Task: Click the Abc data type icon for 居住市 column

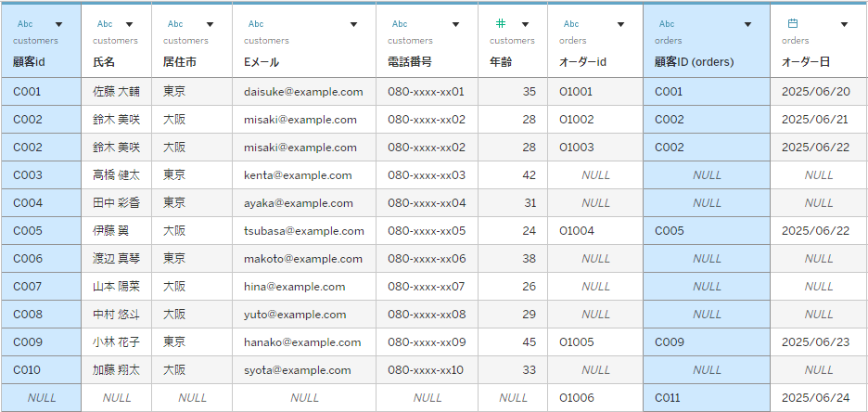Action: (175, 24)
